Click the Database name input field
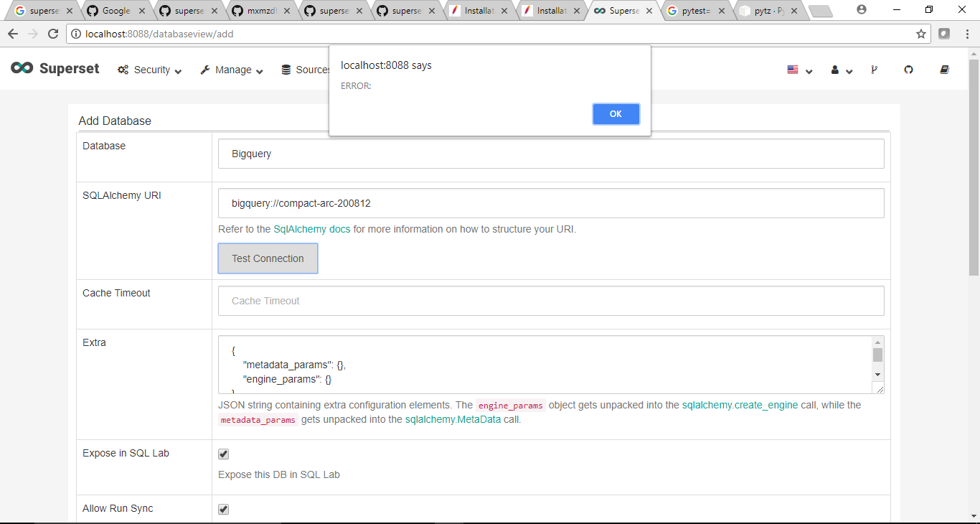 (x=551, y=154)
